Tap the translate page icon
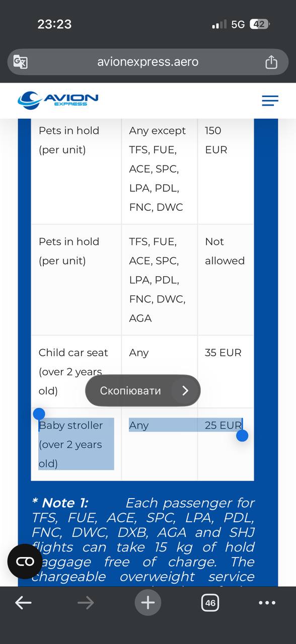Image resolution: width=296 pixels, height=644 pixels. pos(21,62)
